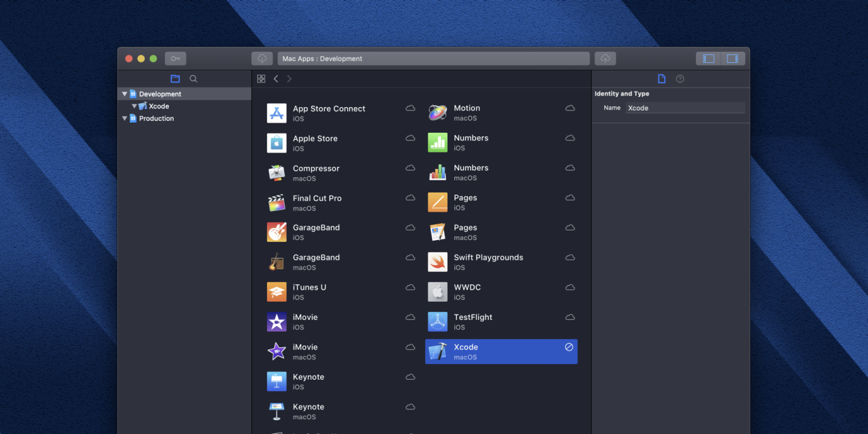Toggle the left sidebar panel

(709, 59)
